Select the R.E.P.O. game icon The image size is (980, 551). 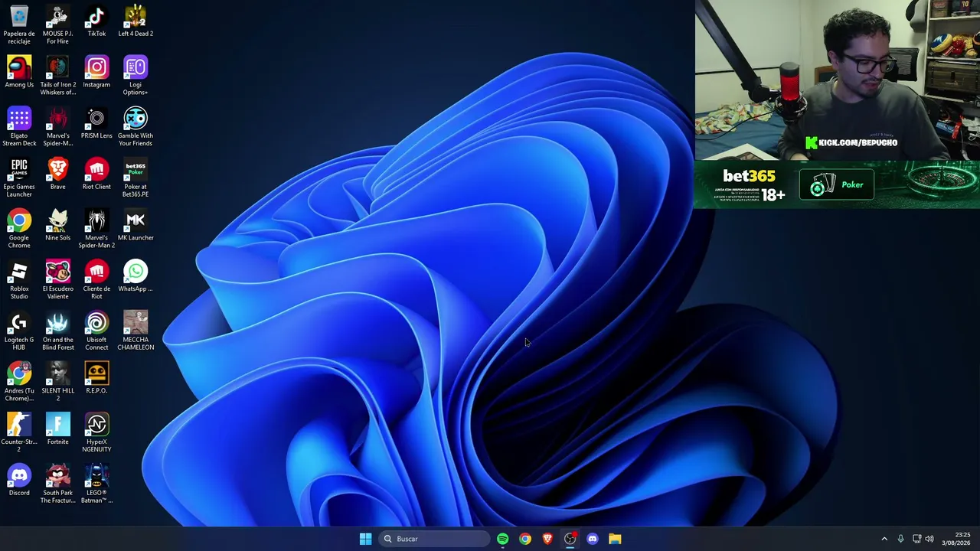point(96,379)
